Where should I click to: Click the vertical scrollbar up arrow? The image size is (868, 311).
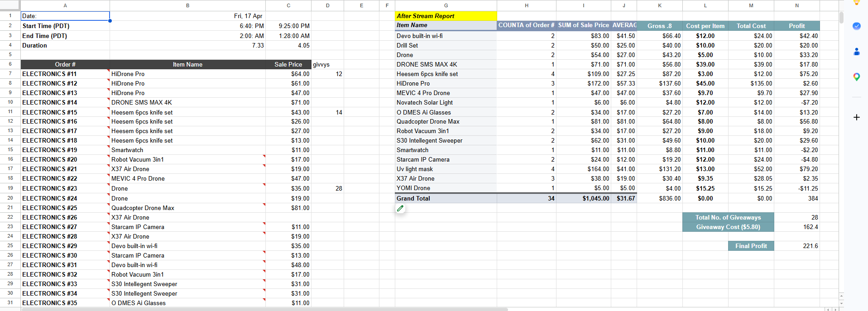841,296
